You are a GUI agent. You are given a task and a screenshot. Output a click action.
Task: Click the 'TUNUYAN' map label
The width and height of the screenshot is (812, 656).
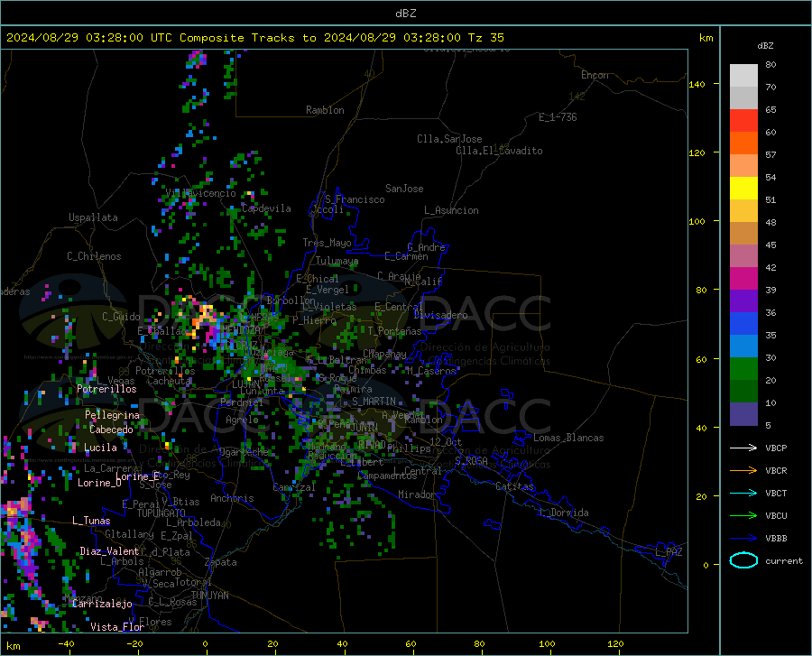[x=209, y=596]
